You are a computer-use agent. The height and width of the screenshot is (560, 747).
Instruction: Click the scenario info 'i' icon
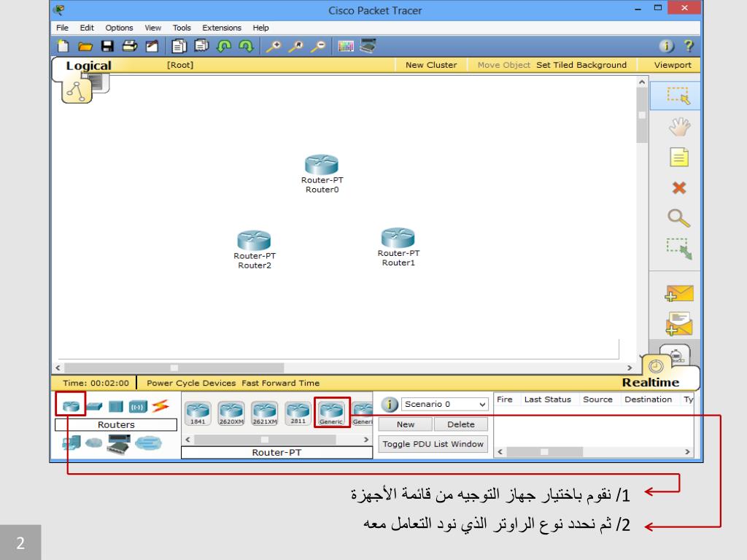pyautogui.click(x=390, y=404)
